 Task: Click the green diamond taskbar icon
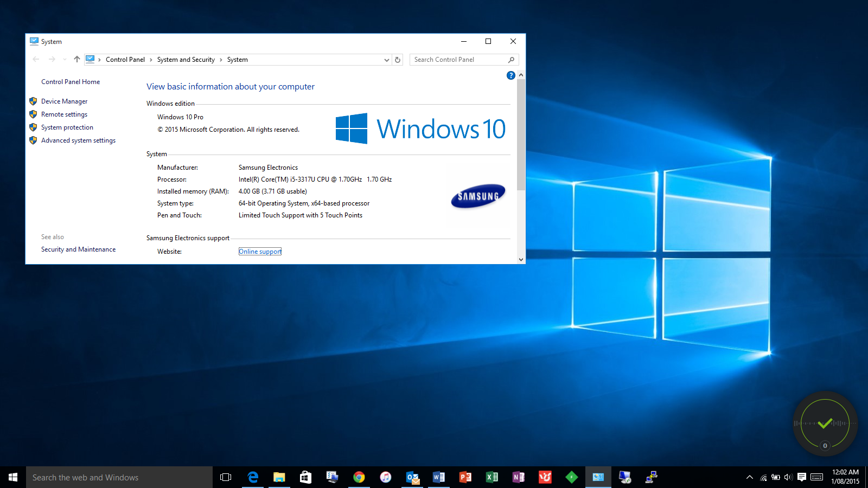click(x=571, y=477)
